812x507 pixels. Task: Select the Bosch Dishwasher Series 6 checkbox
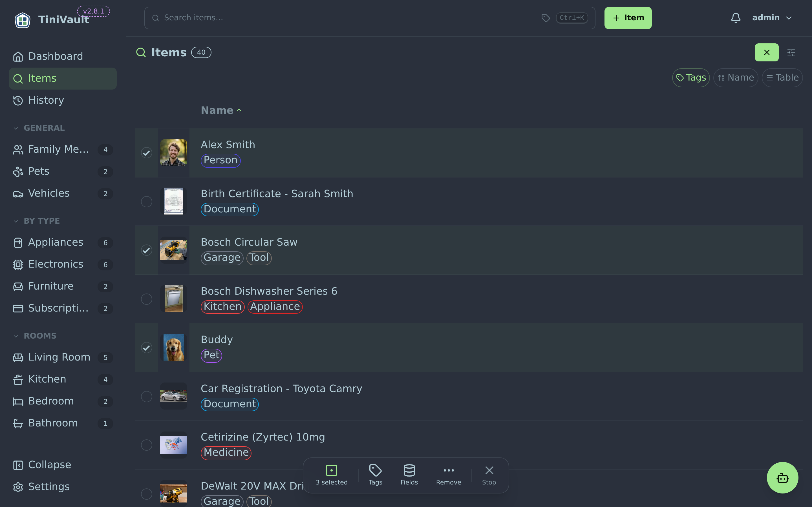click(146, 299)
